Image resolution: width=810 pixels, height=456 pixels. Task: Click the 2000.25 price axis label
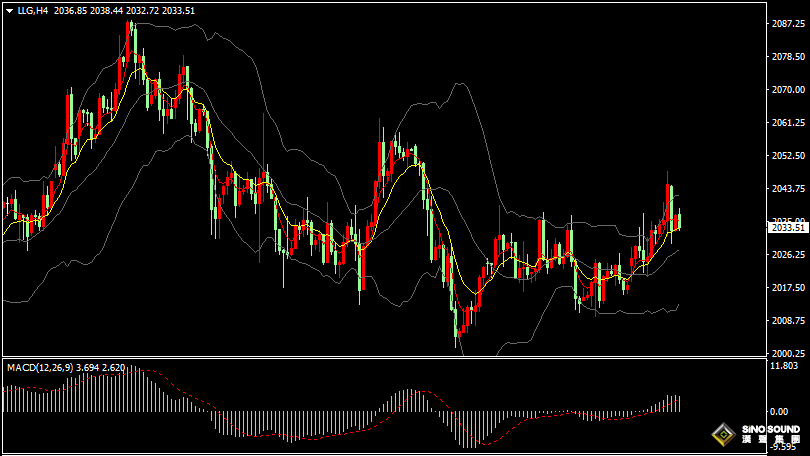tap(789, 353)
